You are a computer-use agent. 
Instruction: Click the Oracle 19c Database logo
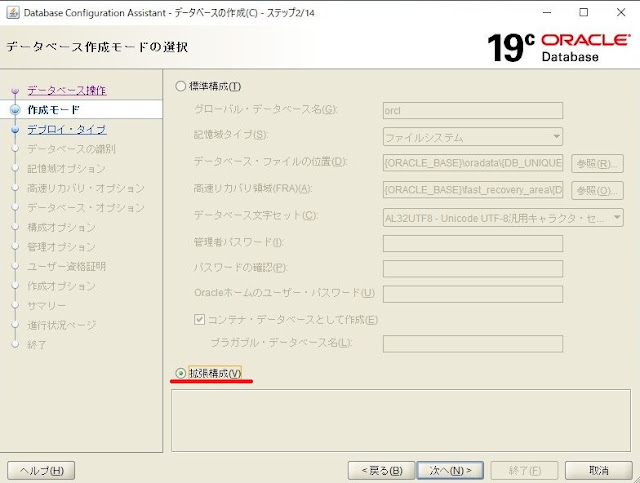(558, 47)
